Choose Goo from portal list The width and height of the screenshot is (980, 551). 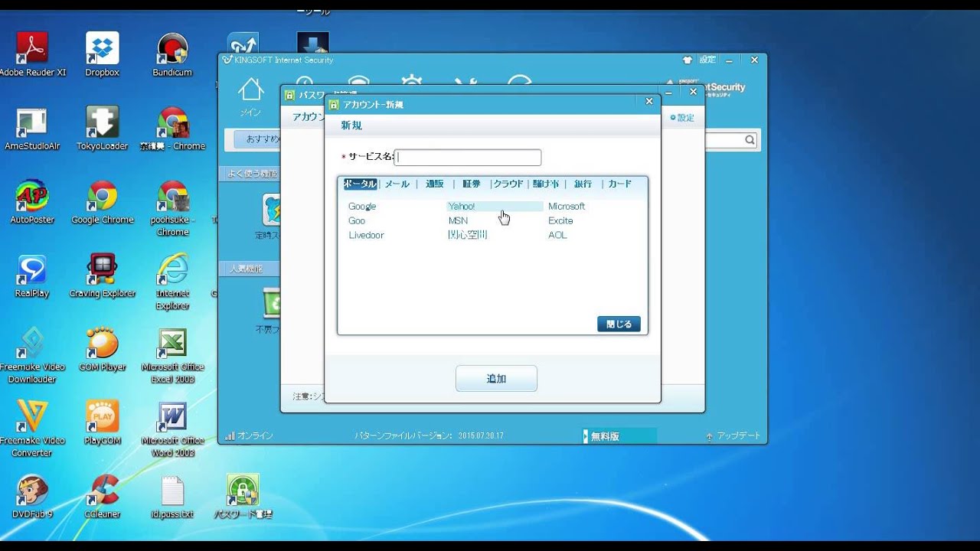tap(357, 220)
